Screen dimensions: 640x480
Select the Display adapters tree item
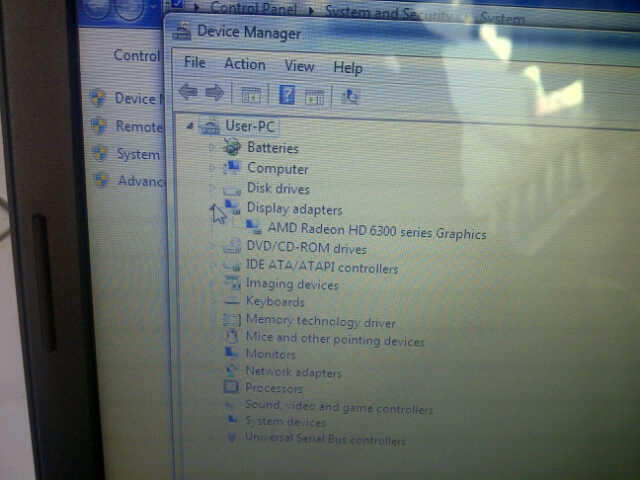295,209
